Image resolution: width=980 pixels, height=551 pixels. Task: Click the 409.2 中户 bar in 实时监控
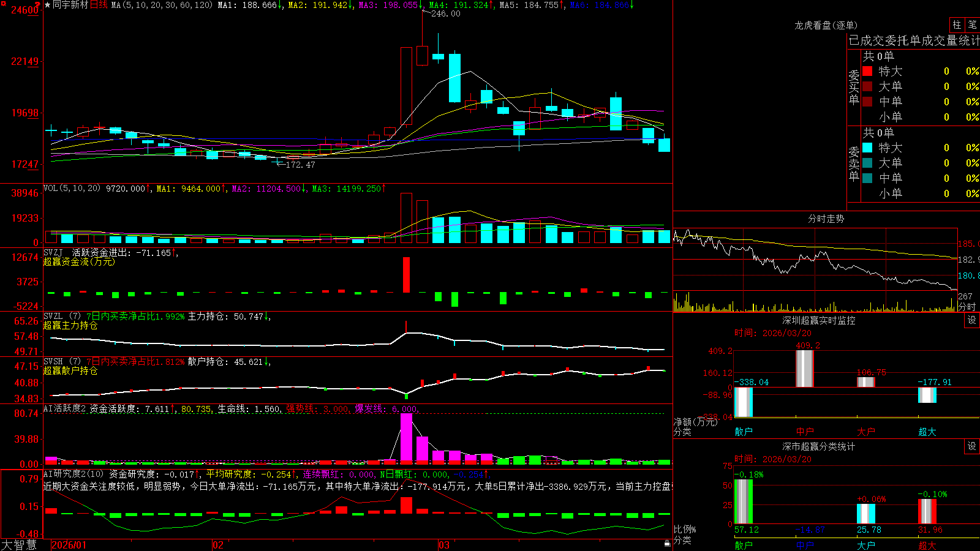click(x=805, y=369)
